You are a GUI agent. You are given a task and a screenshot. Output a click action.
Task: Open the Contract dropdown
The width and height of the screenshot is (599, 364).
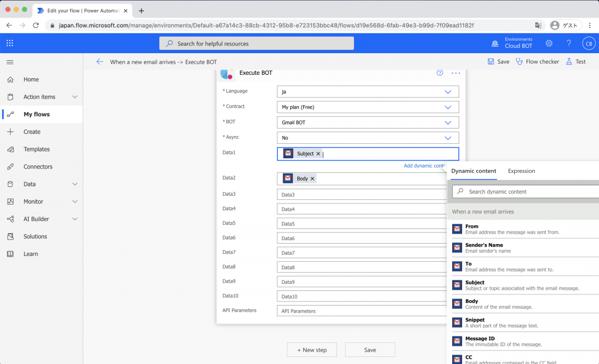(x=368, y=108)
